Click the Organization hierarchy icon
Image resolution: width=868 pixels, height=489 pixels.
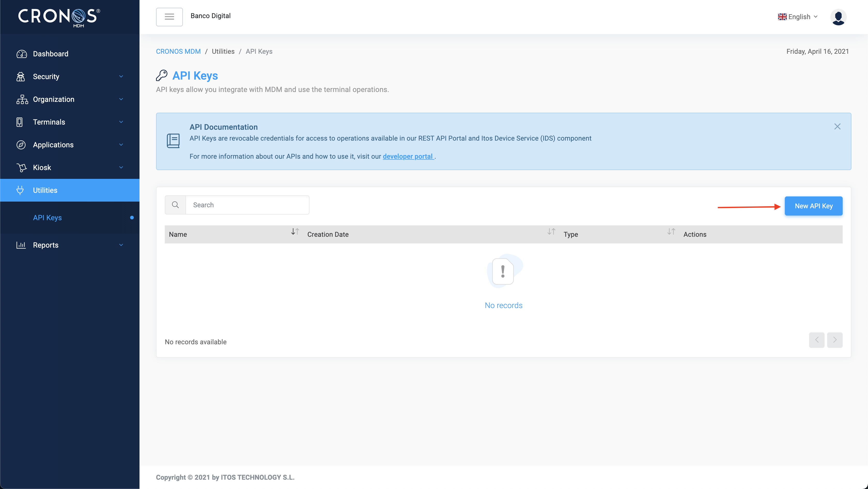(22, 100)
